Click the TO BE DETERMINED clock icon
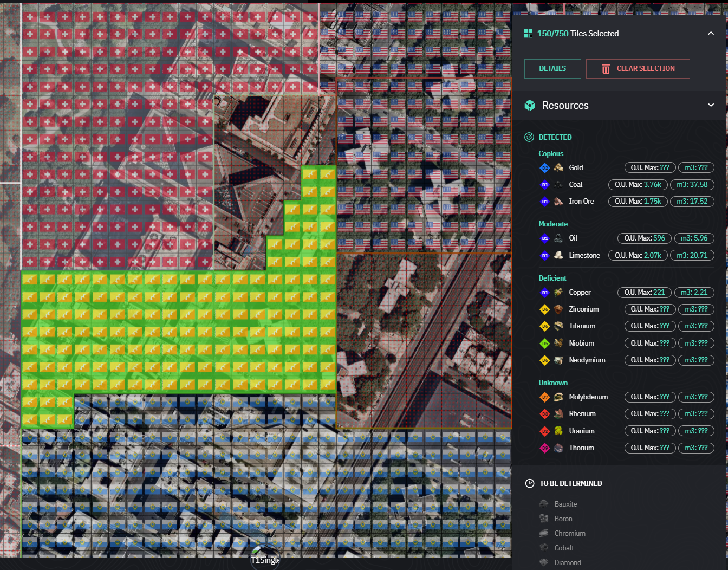728x570 pixels. click(530, 483)
